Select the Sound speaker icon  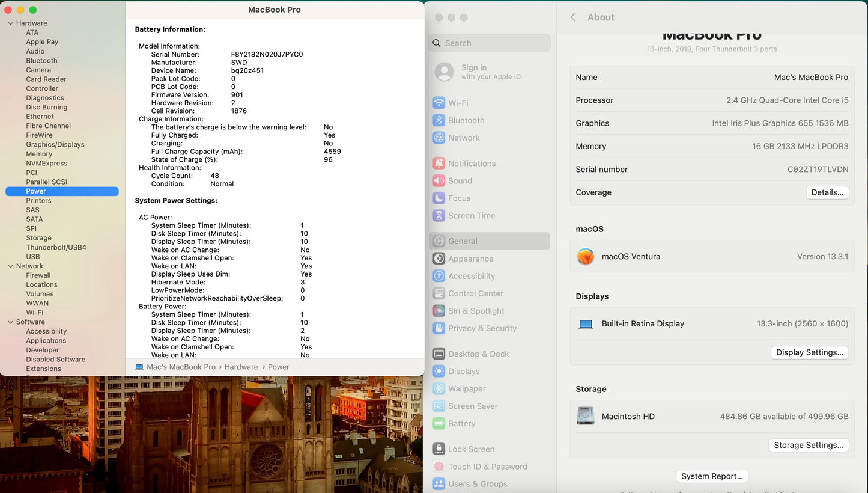click(439, 181)
